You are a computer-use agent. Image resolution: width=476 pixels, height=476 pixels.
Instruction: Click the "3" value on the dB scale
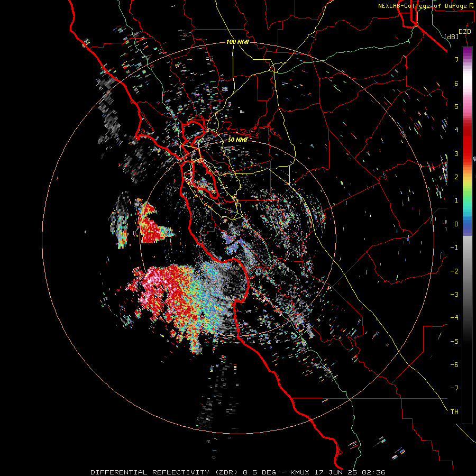pos(456,153)
